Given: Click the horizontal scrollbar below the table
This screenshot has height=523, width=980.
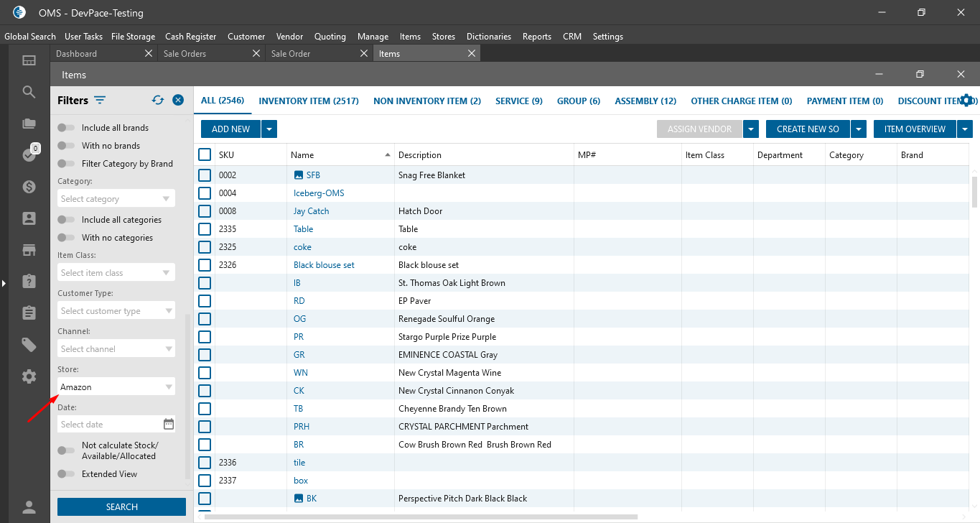Looking at the screenshot, I should [x=421, y=517].
